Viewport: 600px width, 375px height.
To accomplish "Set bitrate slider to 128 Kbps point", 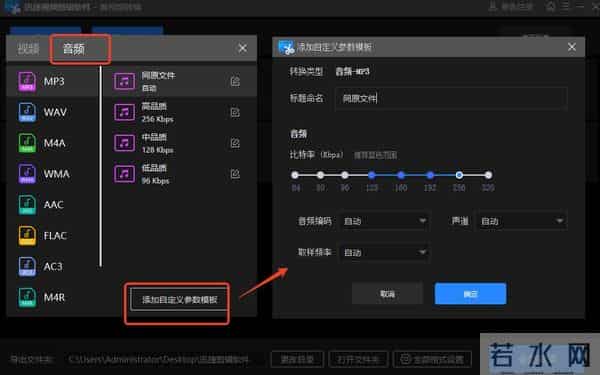I will 372,175.
